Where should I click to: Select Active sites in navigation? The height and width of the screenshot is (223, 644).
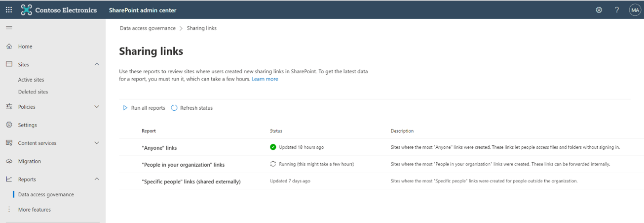[x=31, y=80]
